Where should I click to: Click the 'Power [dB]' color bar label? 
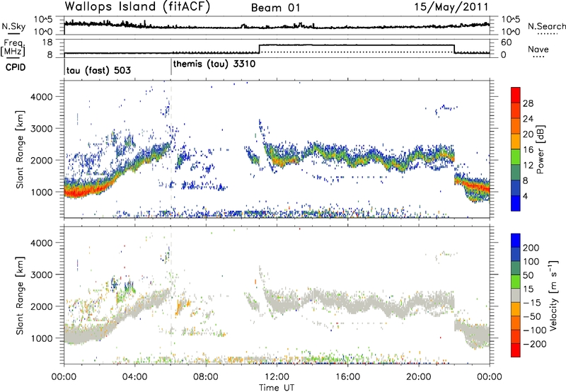click(x=540, y=149)
